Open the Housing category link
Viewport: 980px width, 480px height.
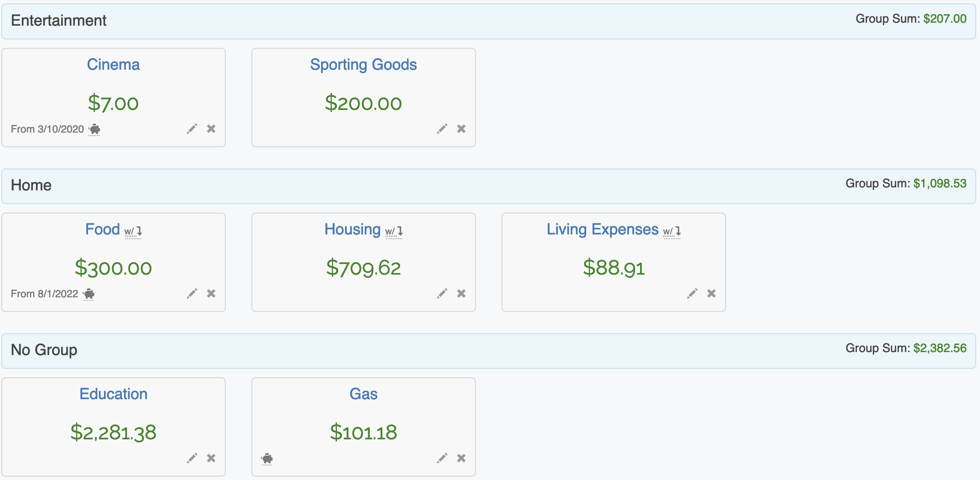[x=352, y=229]
